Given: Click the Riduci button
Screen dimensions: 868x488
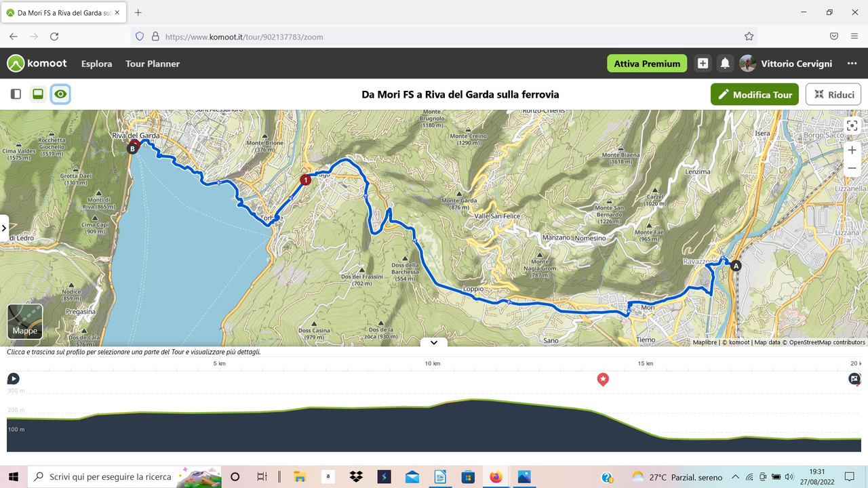Looking at the screenshot, I should tap(833, 94).
